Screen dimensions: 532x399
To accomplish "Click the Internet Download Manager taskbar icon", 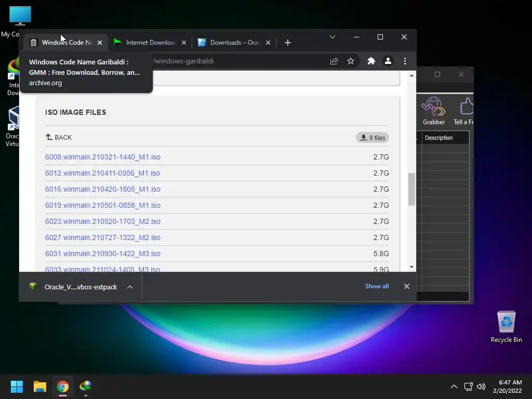I will click(x=86, y=387).
